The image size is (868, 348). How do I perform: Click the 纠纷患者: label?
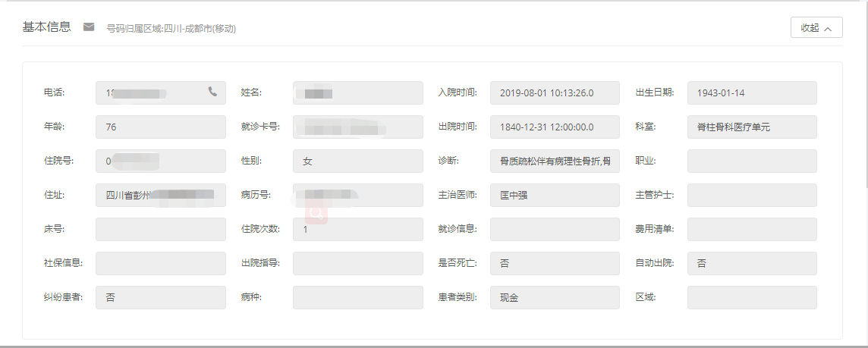click(x=64, y=297)
